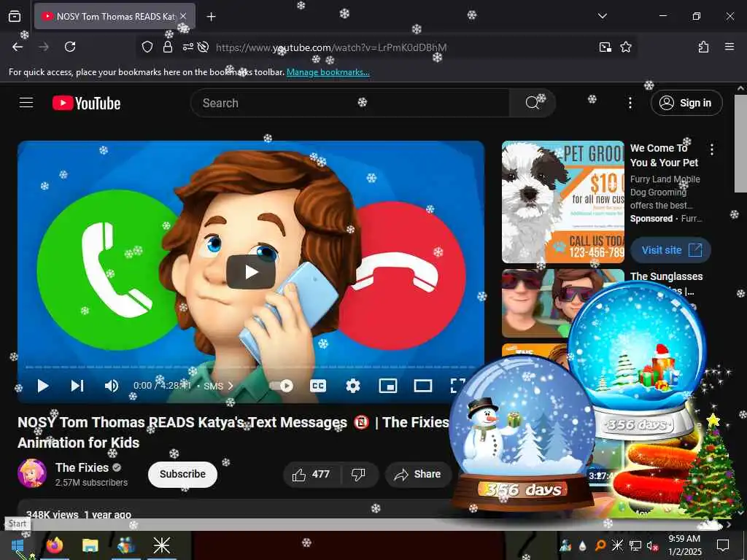Open the Windows Start menu
The width and height of the screenshot is (747, 560).
coord(18,545)
